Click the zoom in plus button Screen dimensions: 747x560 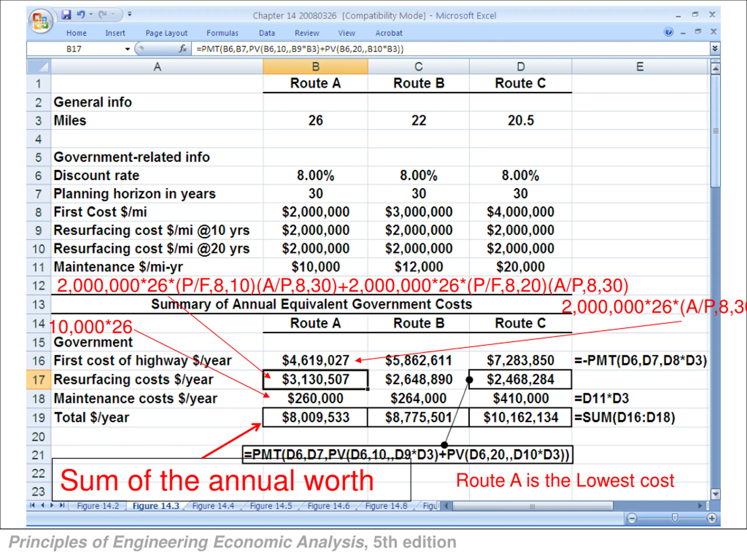pyautogui.click(x=711, y=518)
